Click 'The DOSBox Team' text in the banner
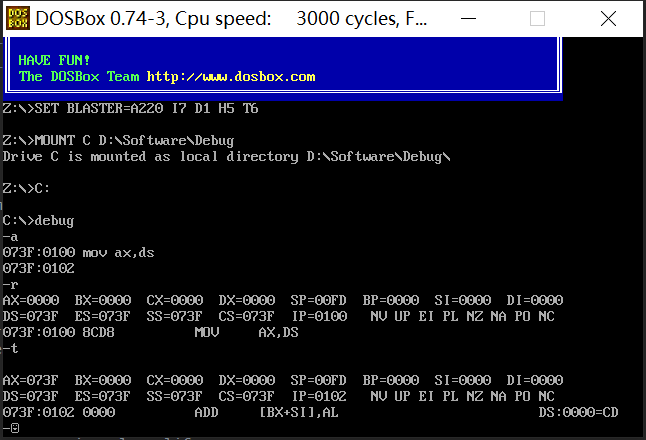Screen dimensions: 646x440 (x=79, y=76)
